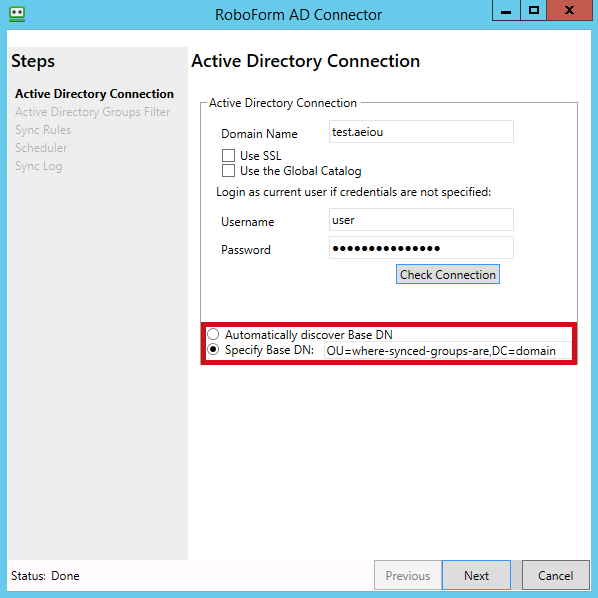
Task: Select the Specify Base DN radio button
Action: coord(213,349)
